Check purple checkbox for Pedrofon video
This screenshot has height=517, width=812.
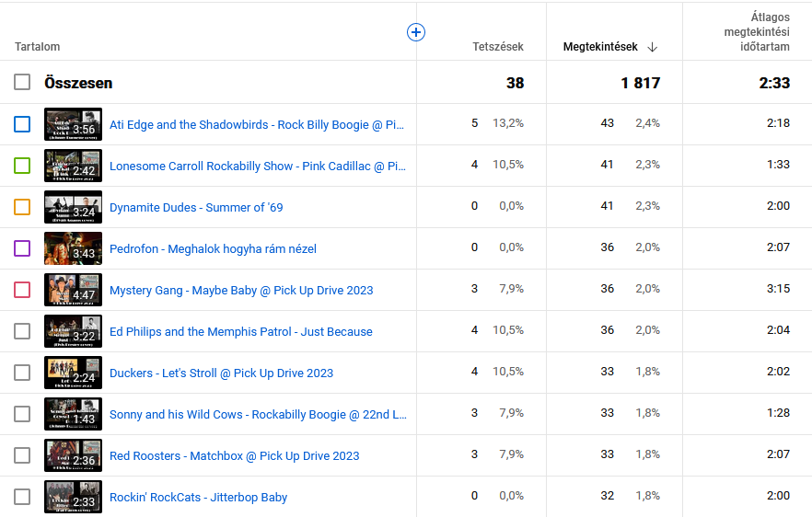pyautogui.click(x=22, y=248)
